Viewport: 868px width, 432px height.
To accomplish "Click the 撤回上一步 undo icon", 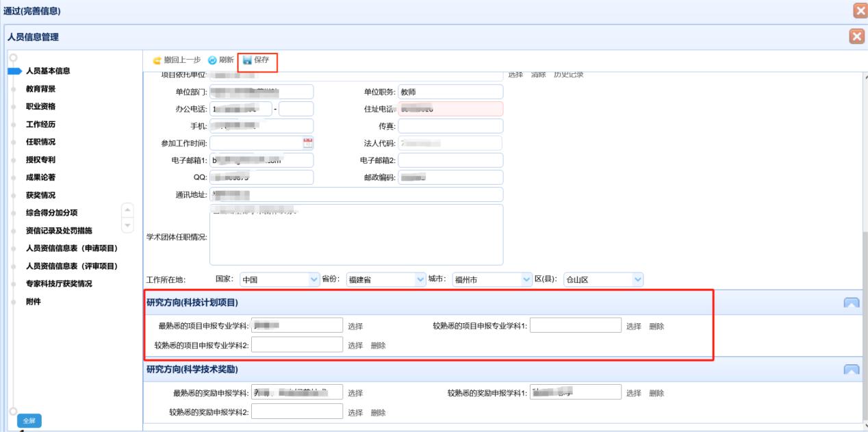I will pos(157,60).
